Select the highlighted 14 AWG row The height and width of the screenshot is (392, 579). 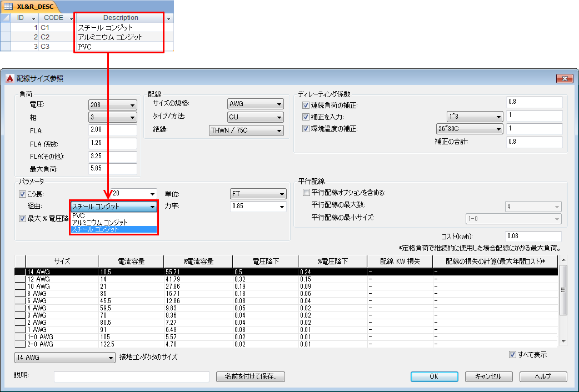286,272
